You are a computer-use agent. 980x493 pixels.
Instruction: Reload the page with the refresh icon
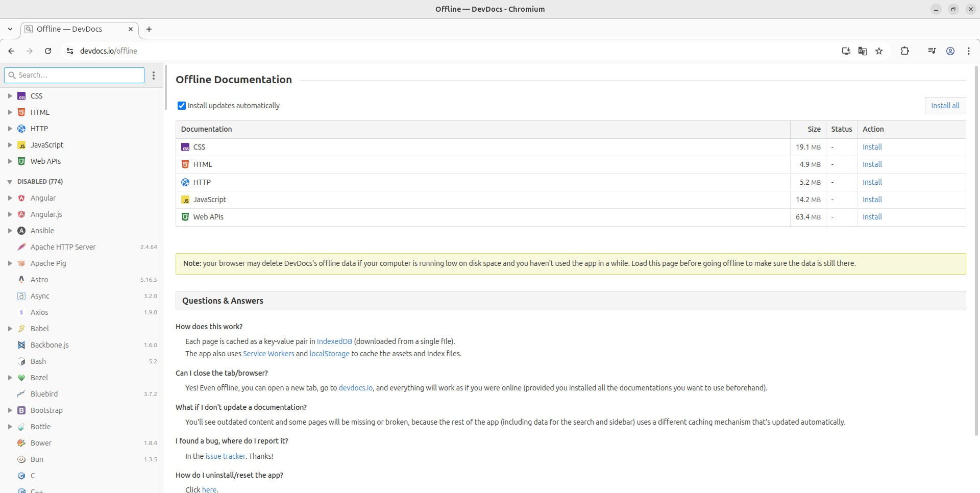pyautogui.click(x=48, y=51)
